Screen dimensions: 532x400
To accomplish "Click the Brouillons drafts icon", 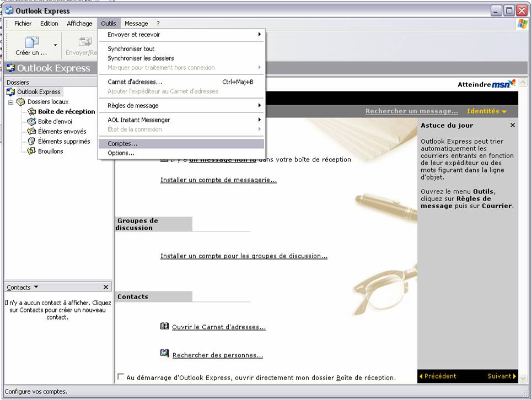I will click(31, 151).
